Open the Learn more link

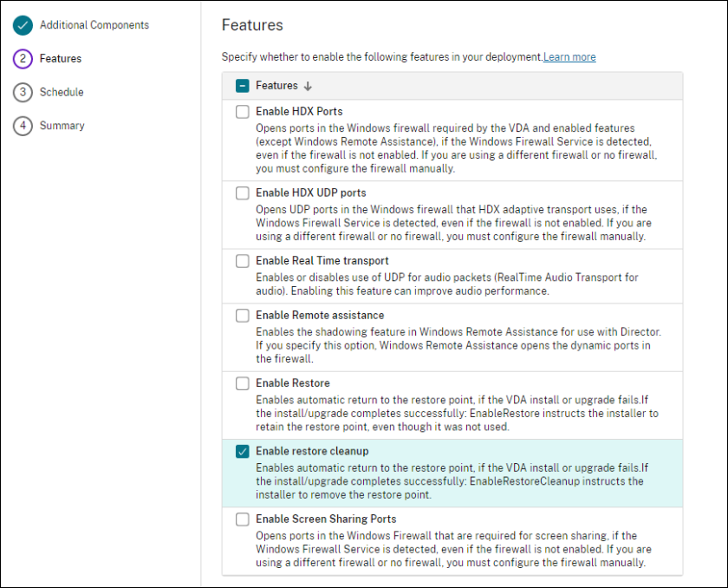pyautogui.click(x=569, y=57)
